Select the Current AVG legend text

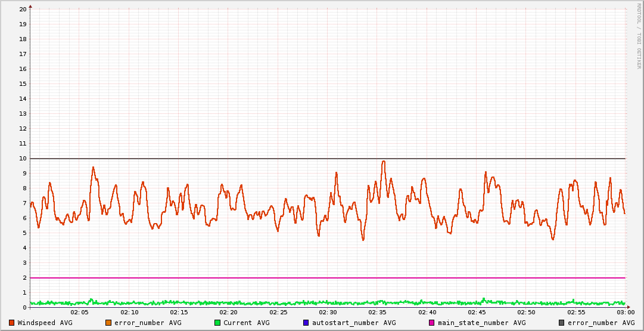tap(246, 323)
